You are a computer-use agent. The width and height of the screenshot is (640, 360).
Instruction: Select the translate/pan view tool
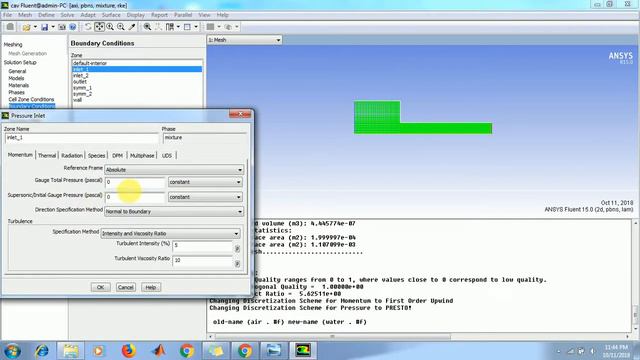coord(99,27)
